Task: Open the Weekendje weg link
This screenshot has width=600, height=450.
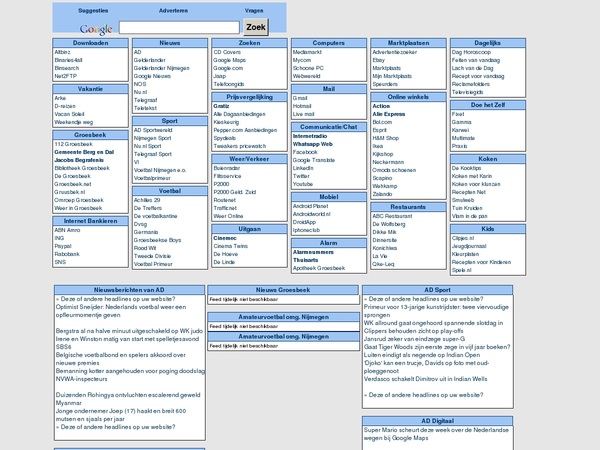Action: [x=73, y=122]
